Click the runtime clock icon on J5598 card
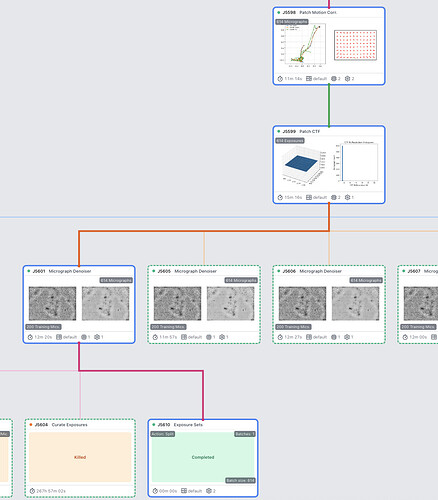438x500 pixels. click(280, 79)
